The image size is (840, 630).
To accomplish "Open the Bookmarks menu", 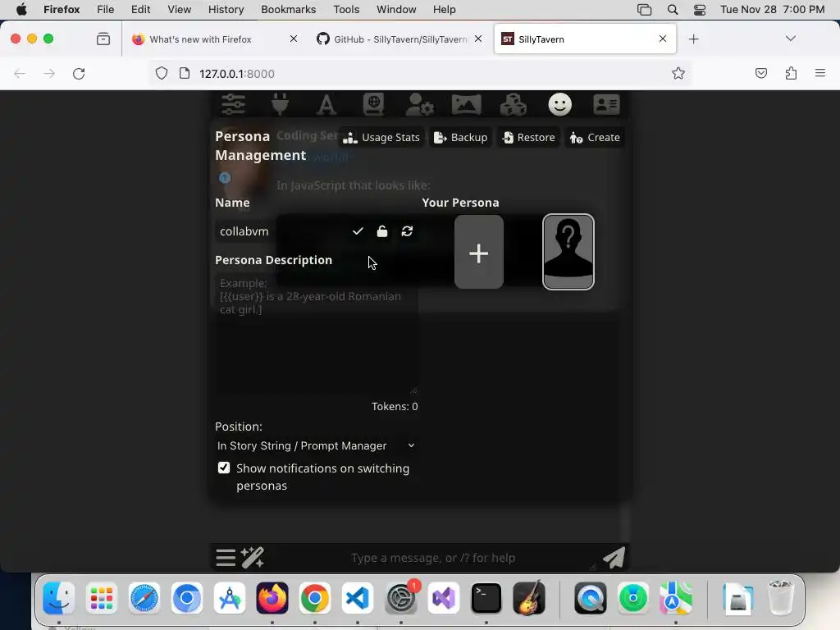I will click(288, 9).
